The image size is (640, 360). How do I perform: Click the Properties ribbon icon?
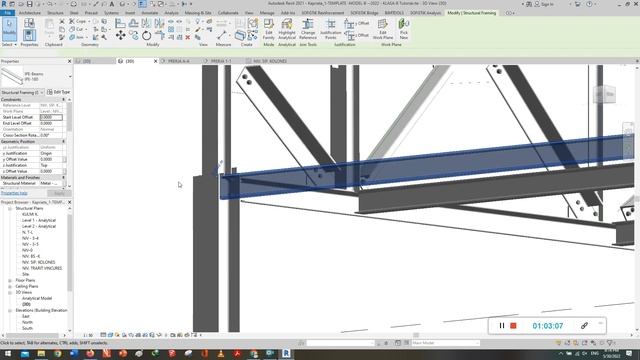pos(29,35)
